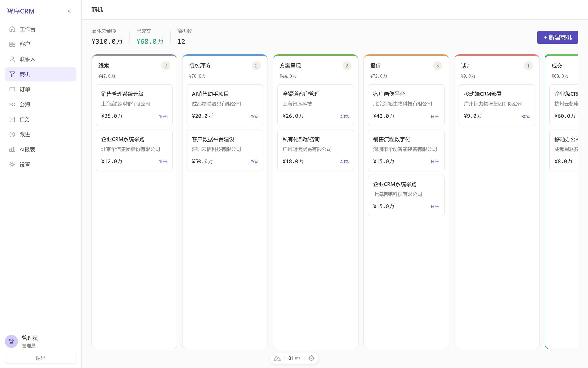Click the AI报表 bar chart icon
Image resolution: width=588 pixels, height=368 pixels.
(12, 149)
